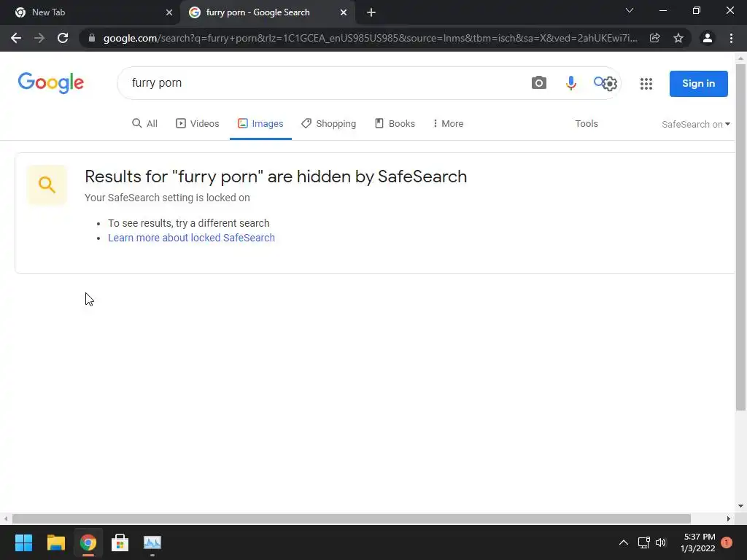Start voice search with microphone
The height and width of the screenshot is (560, 747).
coord(570,83)
